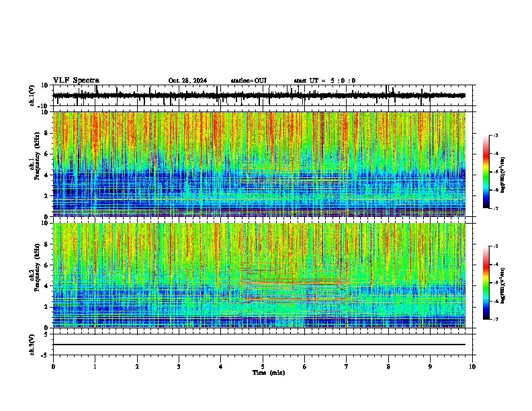
Task: Click the ch.2 spectrogram color scale bar
Action: coord(486,283)
